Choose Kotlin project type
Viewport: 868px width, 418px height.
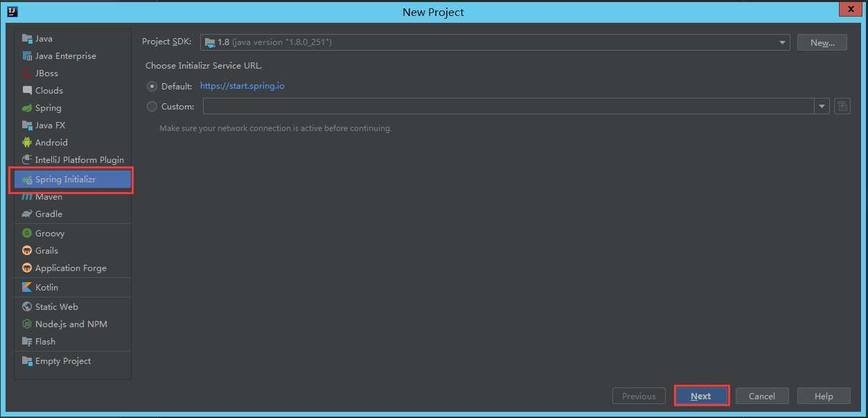point(73,288)
